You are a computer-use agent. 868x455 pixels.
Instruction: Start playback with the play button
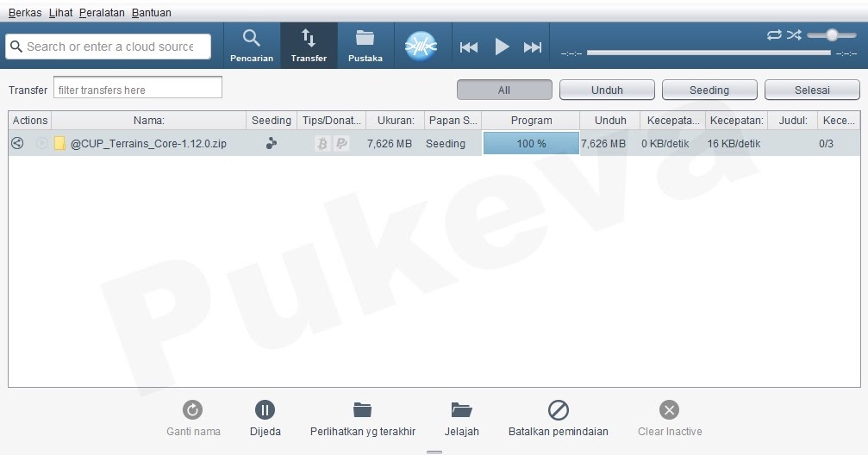click(502, 47)
